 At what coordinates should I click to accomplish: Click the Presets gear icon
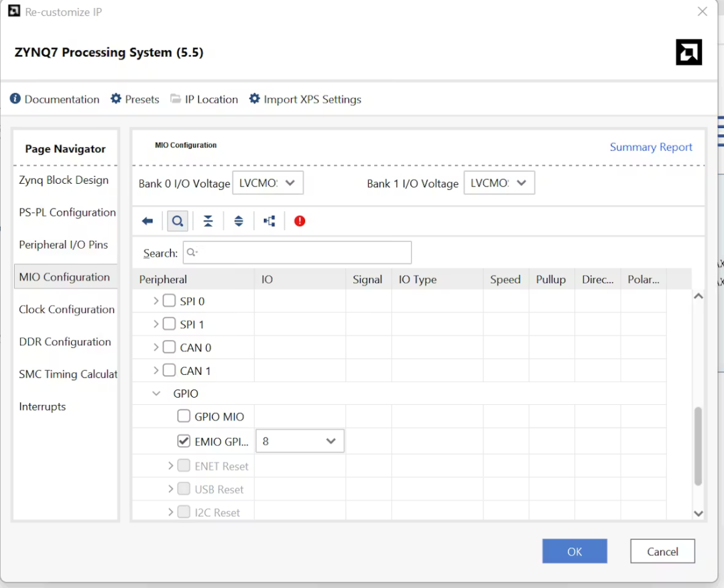click(x=116, y=99)
